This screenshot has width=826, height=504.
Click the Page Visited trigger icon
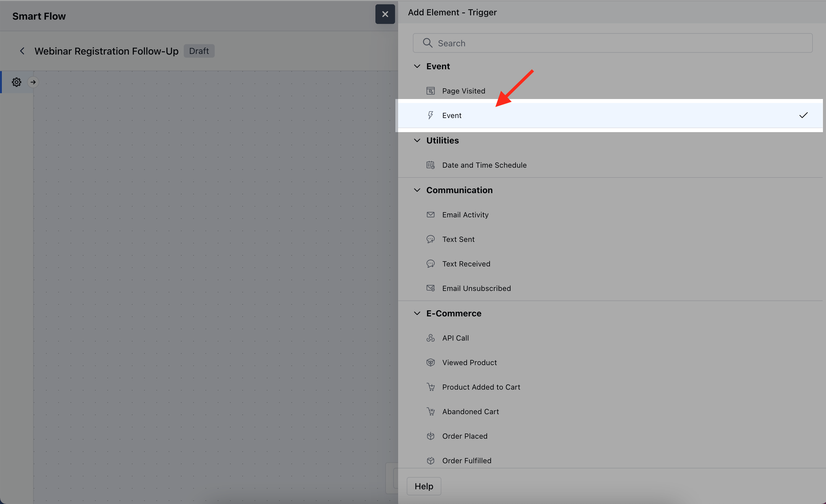click(430, 91)
